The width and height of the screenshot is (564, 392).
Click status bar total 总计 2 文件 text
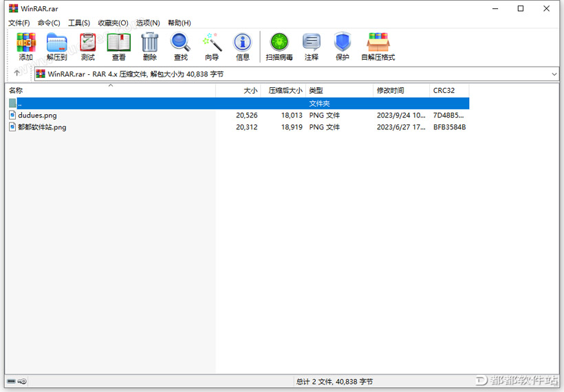(x=334, y=382)
